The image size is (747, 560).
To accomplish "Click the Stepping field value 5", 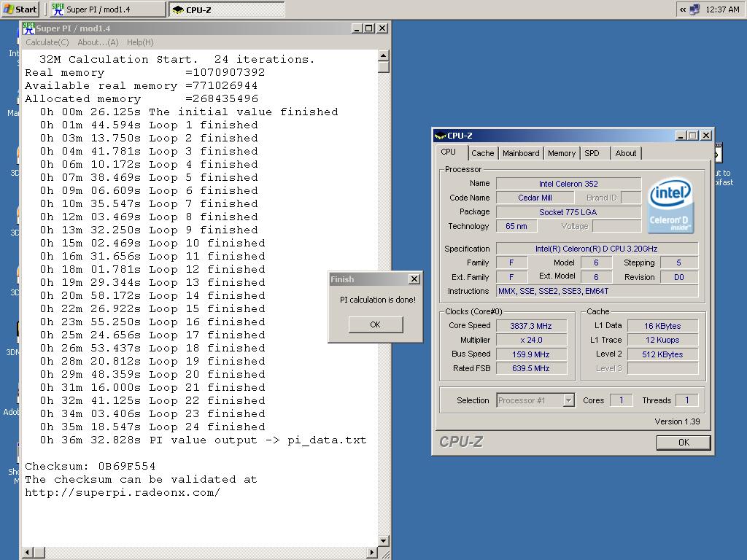I will pos(679,262).
